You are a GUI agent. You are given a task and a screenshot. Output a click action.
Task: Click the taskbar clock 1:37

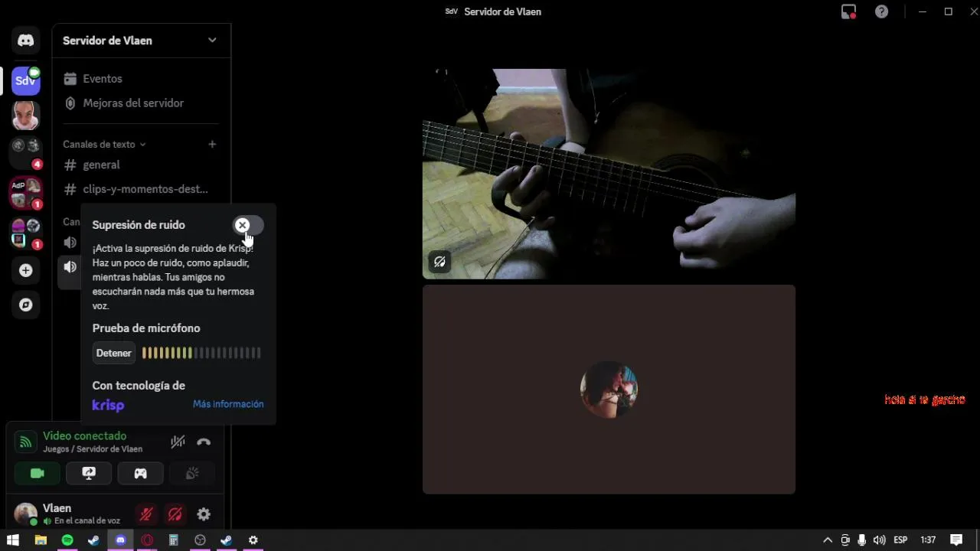tap(928, 540)
